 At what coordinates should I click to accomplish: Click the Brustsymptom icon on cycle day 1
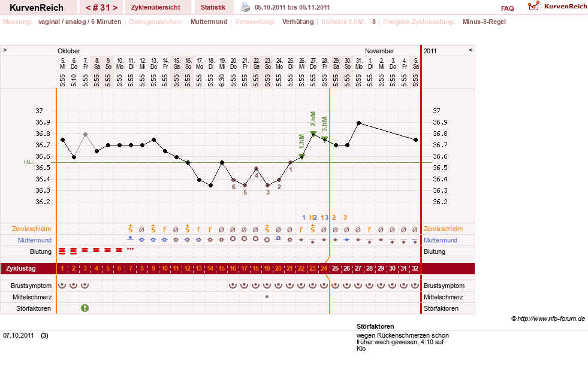point(62,286)
